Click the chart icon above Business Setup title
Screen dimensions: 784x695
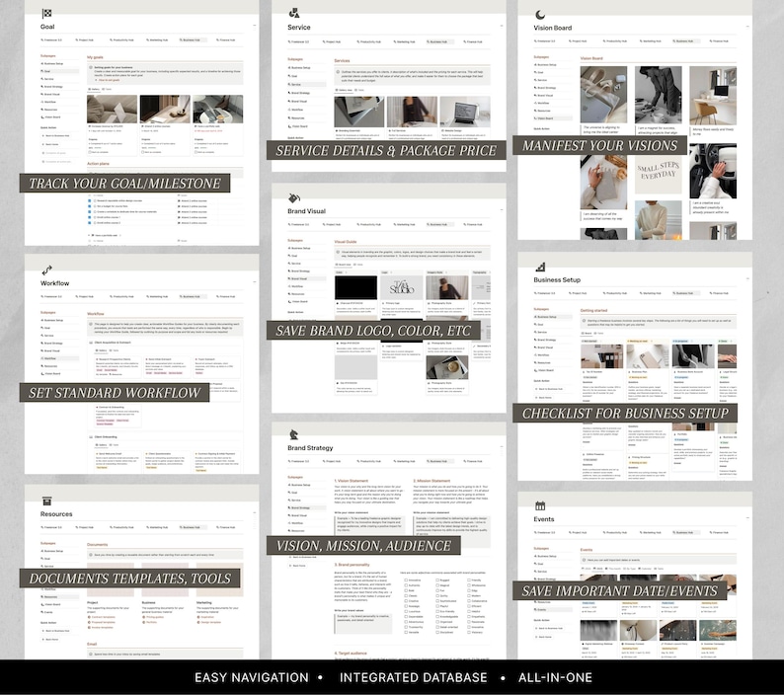(x=540, y=267)
